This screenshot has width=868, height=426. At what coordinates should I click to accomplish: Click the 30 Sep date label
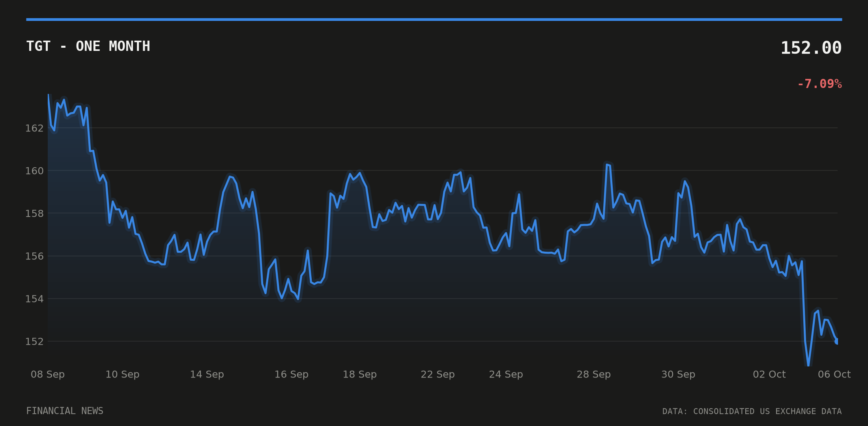[678, 374]
